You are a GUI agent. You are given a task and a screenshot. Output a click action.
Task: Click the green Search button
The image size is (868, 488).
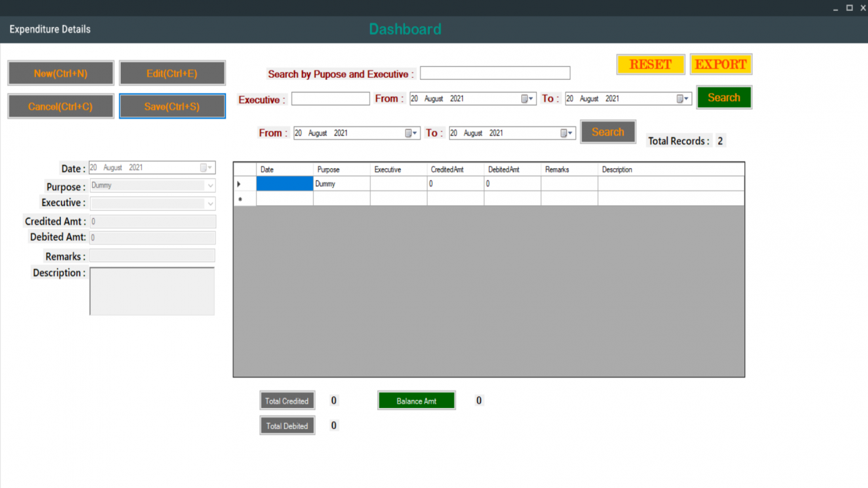click(x=724, y=98)
